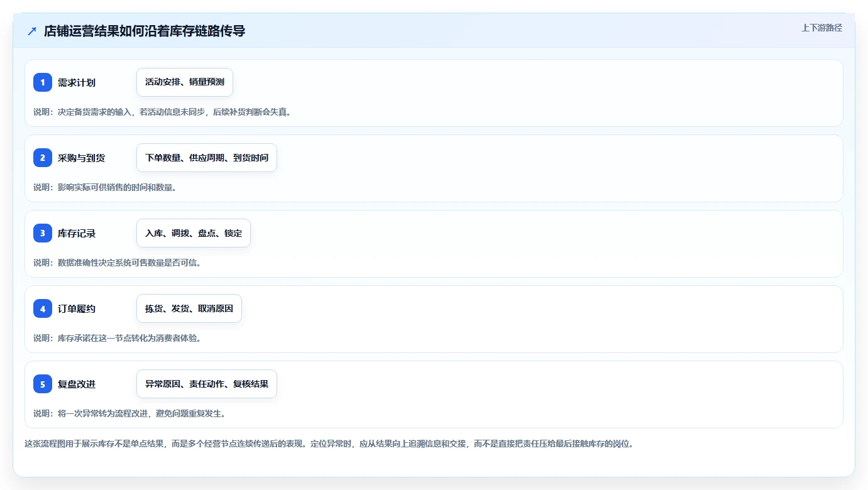Select step number 5 badge

(43, 384)
